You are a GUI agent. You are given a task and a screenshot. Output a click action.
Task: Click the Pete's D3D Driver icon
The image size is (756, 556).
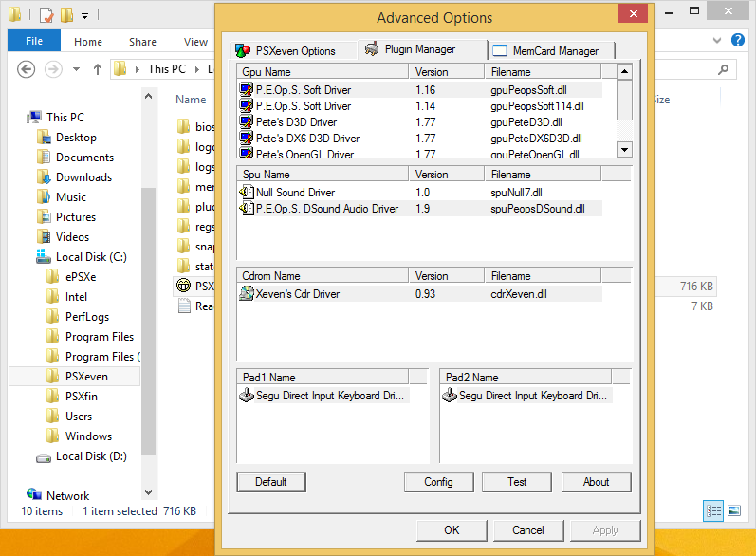click(247, 121)
